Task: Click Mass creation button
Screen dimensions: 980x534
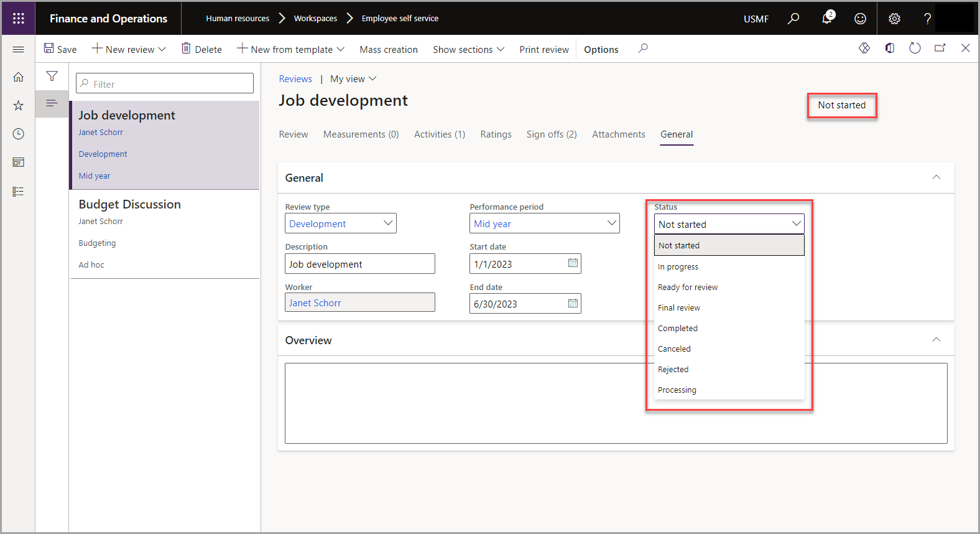Action: pos(389,49)
